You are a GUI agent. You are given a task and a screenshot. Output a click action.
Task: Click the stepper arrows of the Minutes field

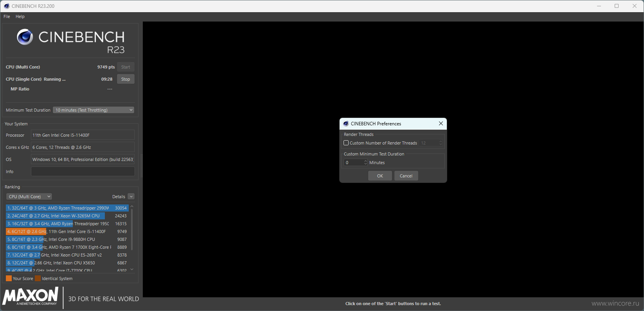click(x=366, y=163)
